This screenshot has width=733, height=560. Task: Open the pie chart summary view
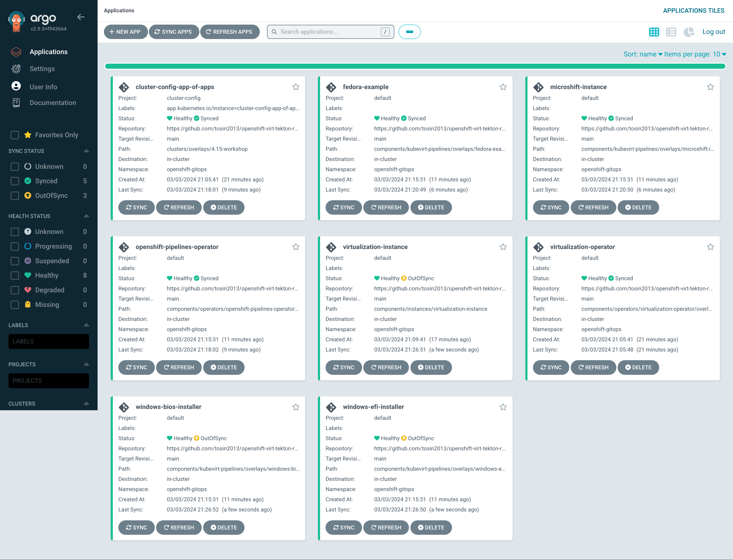click(688, 32)
